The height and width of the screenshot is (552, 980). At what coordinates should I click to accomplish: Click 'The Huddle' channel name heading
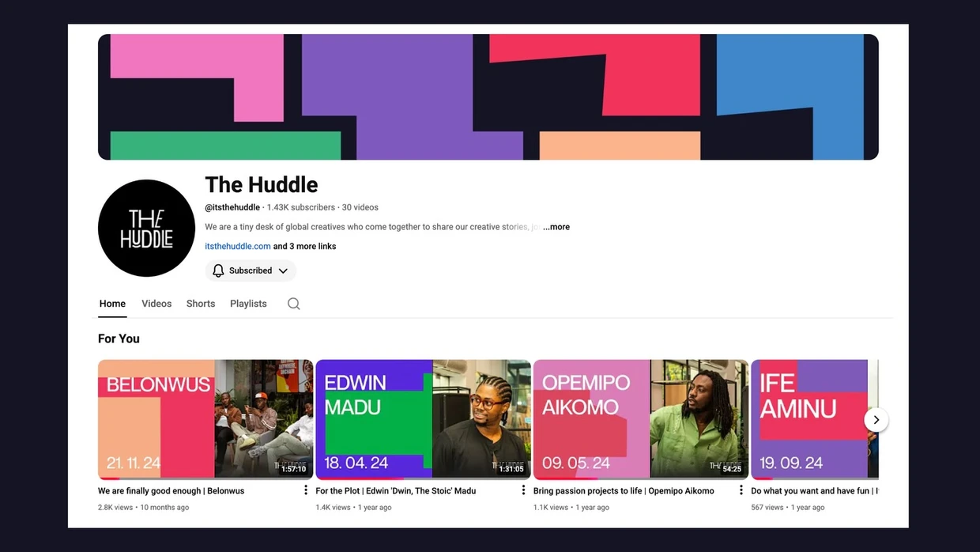pyautogui.click(x=262, y=184)
